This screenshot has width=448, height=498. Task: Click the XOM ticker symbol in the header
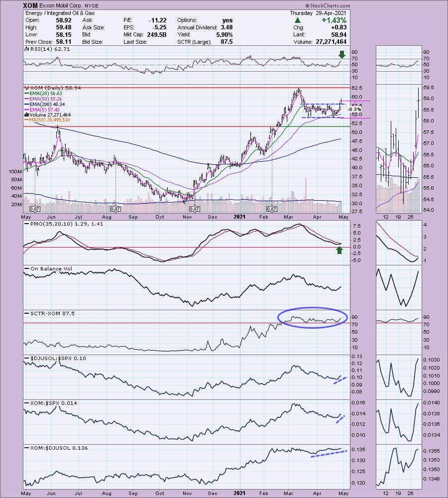30,5
